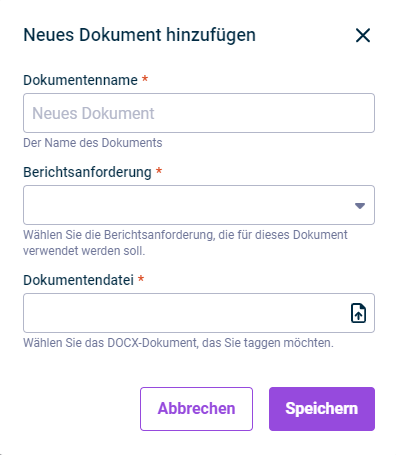Expand the Berichtsanforderung dropdown arrow
This screenshot has width=396, height=455.
click(x=360, y=206)
